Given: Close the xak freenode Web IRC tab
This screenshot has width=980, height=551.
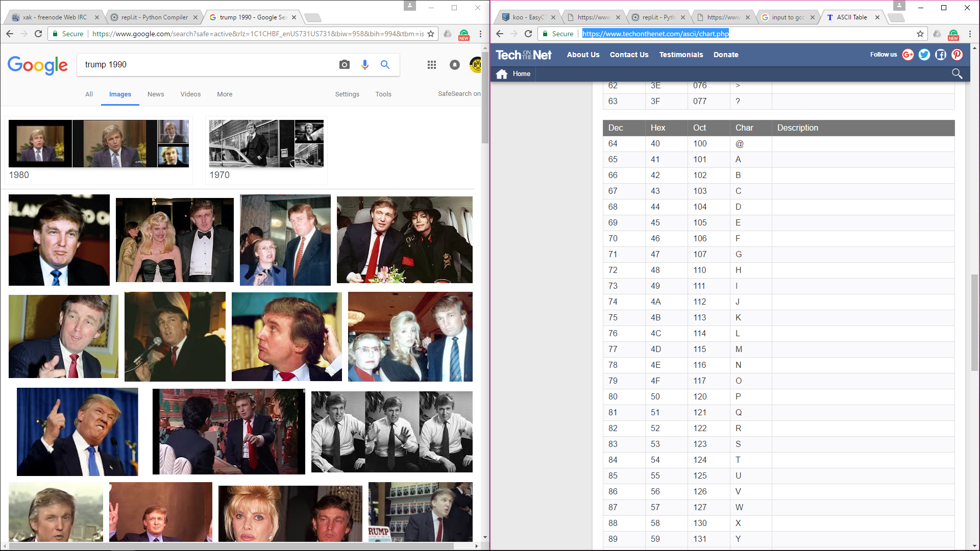Looking at the screenshot, I should [97, 17].
